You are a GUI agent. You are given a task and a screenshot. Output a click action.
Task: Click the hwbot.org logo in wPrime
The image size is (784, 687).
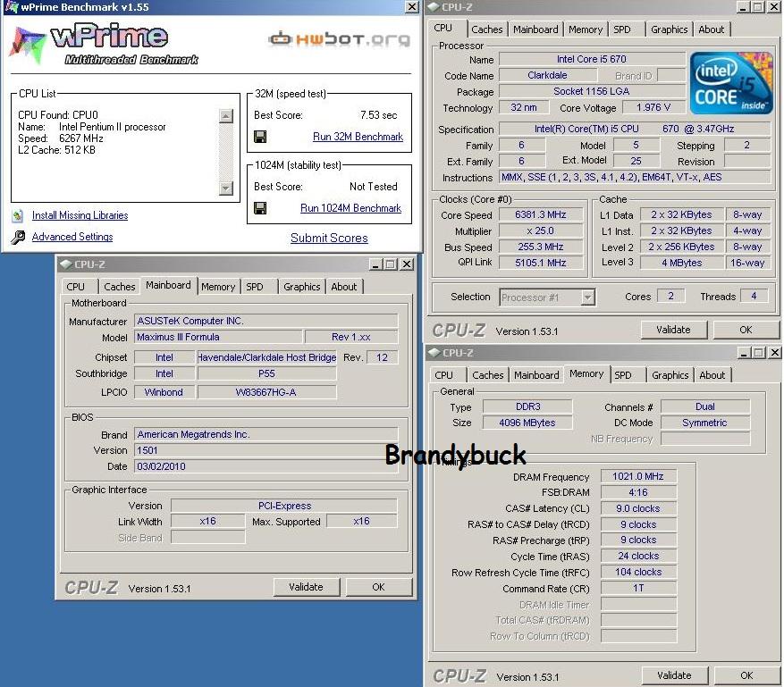pos(340,39)
